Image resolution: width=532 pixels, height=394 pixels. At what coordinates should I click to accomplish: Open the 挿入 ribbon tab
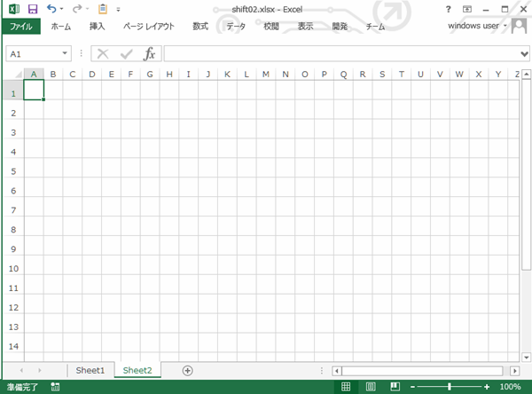click(x=98, y=27)
